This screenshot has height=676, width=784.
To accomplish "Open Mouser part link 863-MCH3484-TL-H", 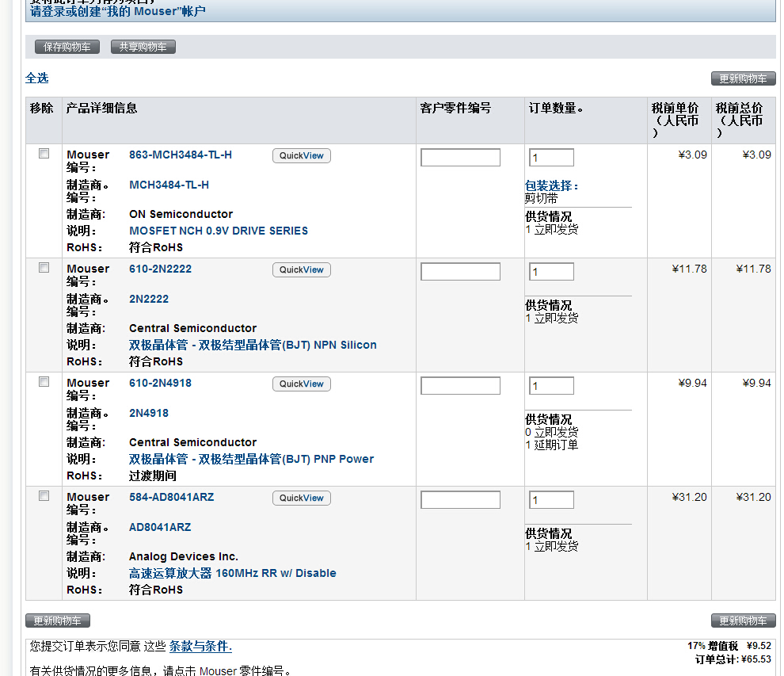I will pyautogui.click(x=181, y=155).
